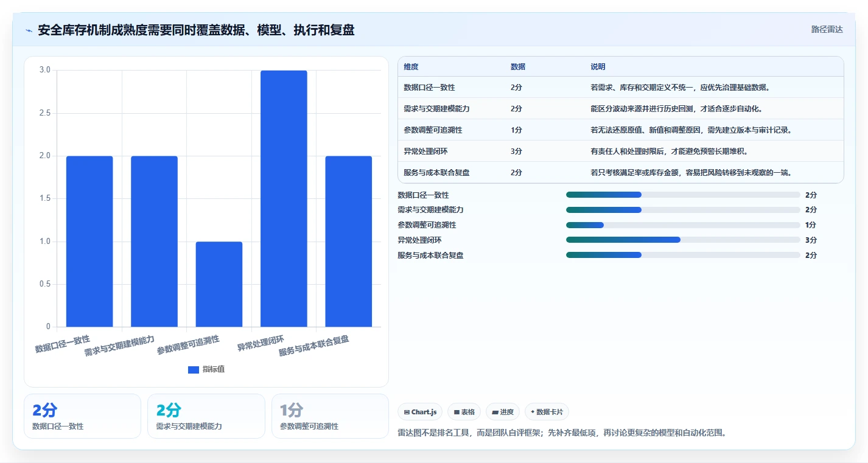868x463 pixels.
Task: Open the 数据口径一致性 2分 data card
Action: pyautogui.click(x=82, y=416)
